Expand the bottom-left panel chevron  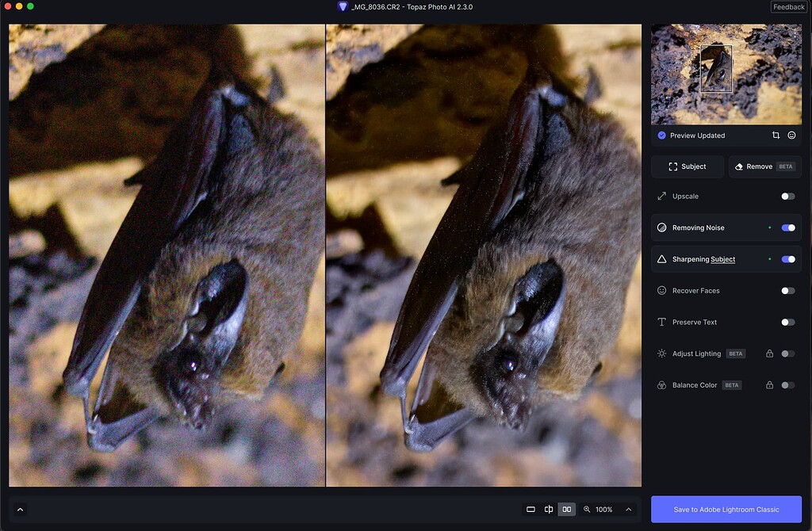pos(19,510)
